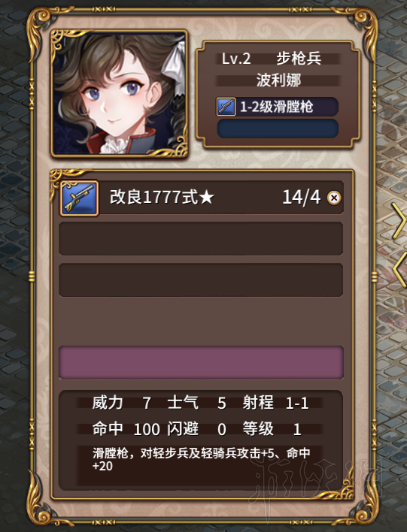
Task: Click the purple bar below equipment slots
Action: coord(201,362)
